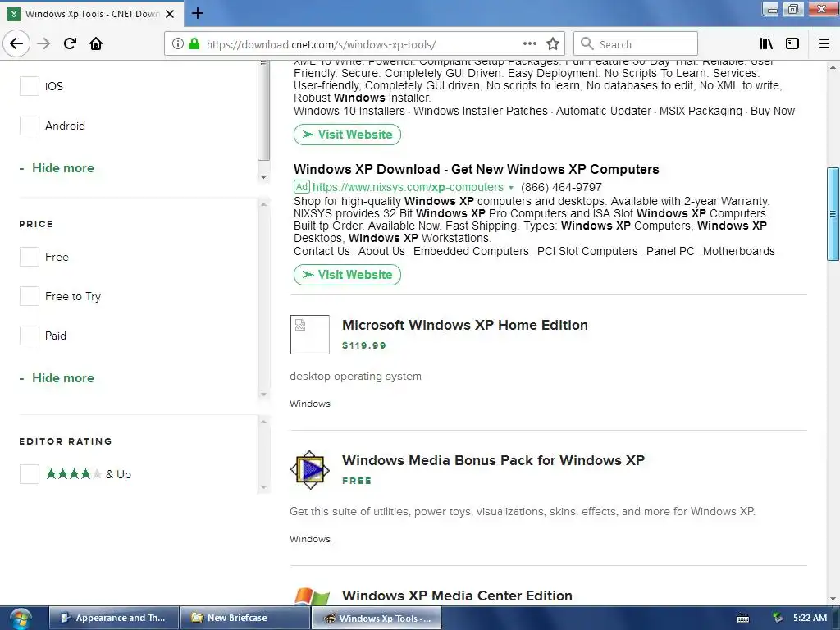Select the Windows Xp Tools browser tab

[92, 14]
